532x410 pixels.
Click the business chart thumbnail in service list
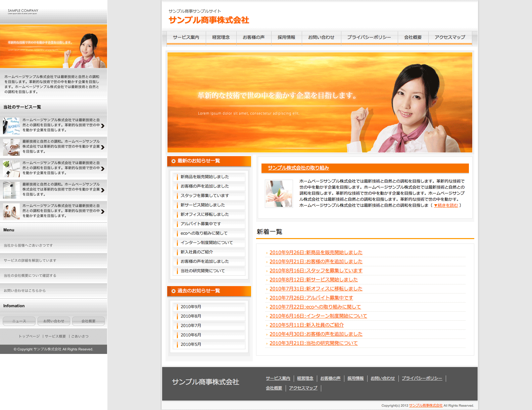coord(11,125)
